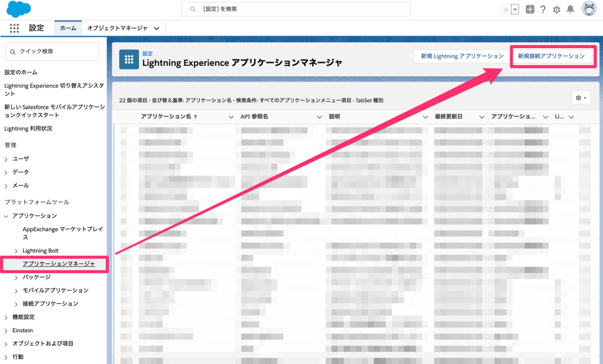Expand the メール tree node
The width and height of the screenshot is (603, 364).
6,186
